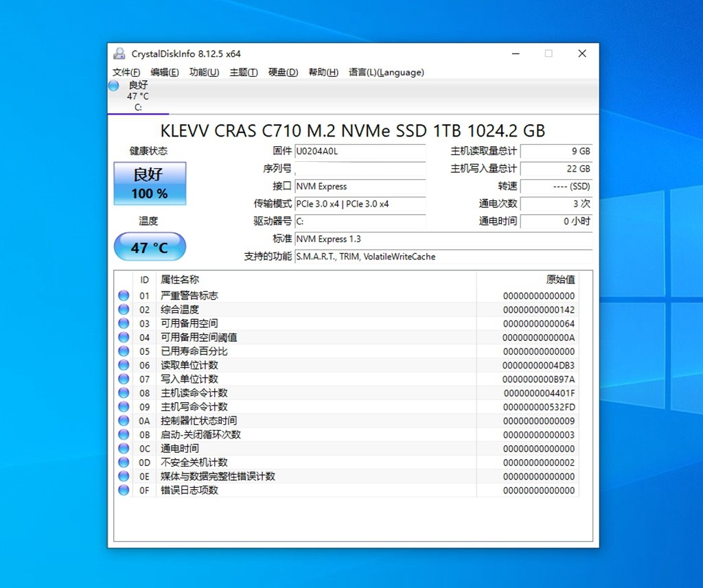Click the status orb beside 读取单位计数
The image size is (703, 588).
[x=124, y=365]
